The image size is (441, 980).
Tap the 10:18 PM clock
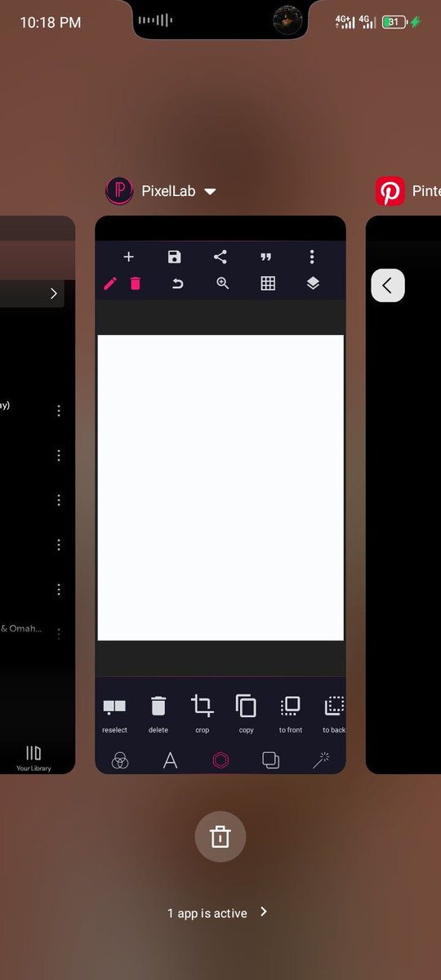coord(51,23)
